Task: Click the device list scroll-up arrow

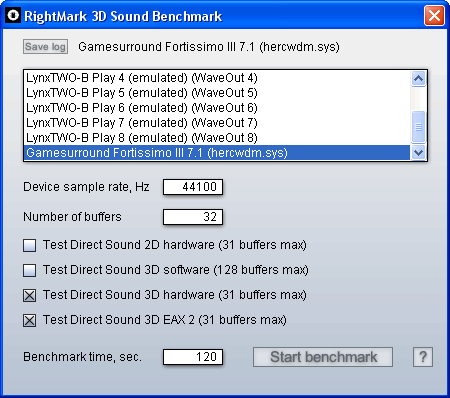Action: tap(418, 79)
